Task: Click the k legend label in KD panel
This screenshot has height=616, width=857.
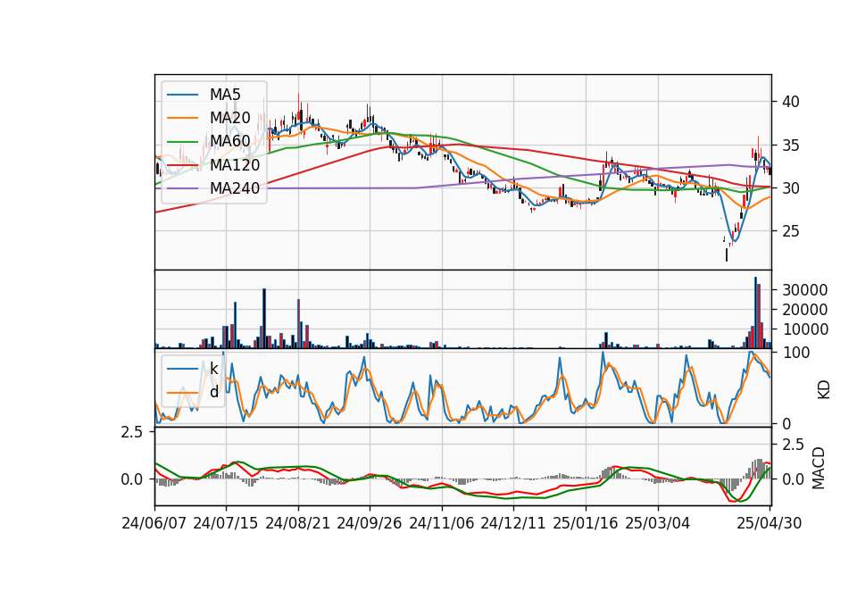Action: [213, 369]
